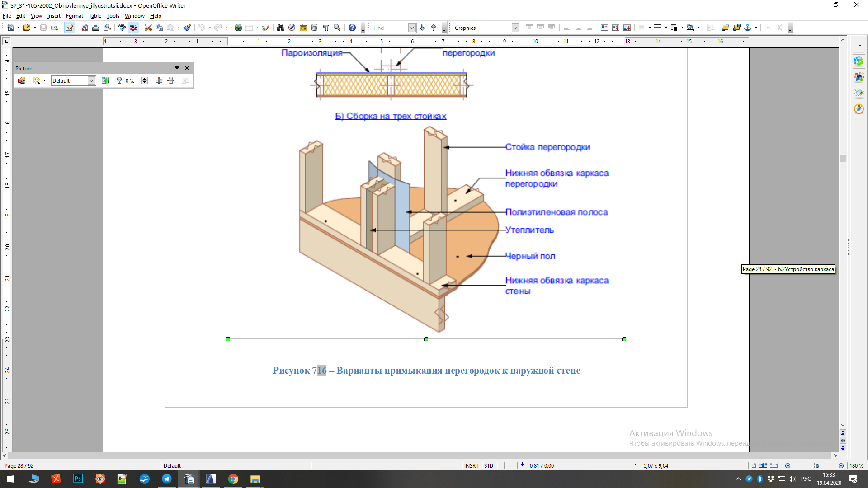Insert a hyperlink
Screen dimensions: 868x488
click(238, 28)
